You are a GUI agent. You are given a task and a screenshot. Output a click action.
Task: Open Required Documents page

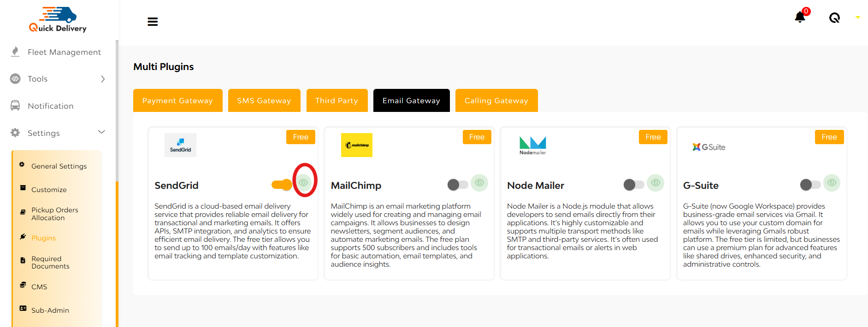click(50, 263)
